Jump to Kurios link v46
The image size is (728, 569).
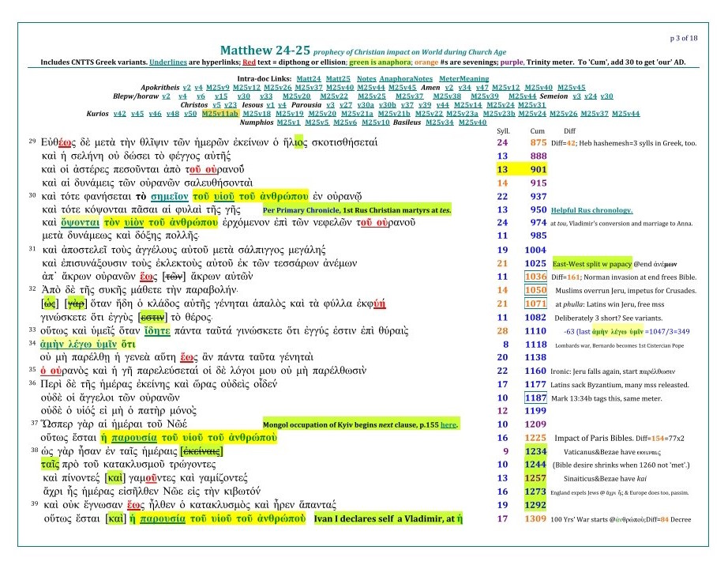coord(155,114)
